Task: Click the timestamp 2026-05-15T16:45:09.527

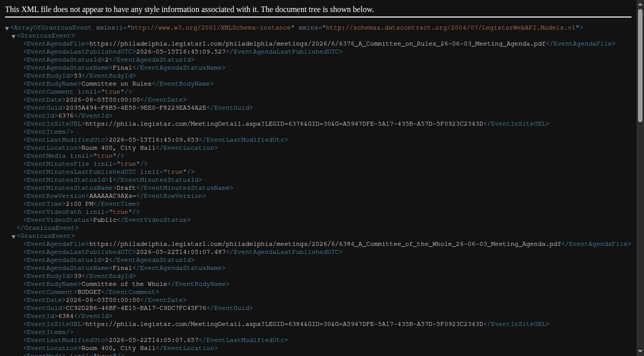Action: pos(181,52)
